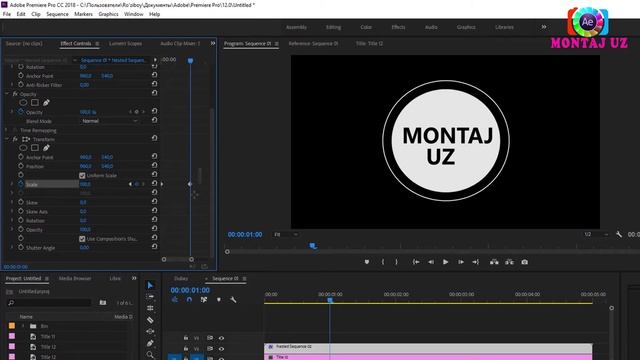Create ellipse mask under Transform effect

tap(23, 148)
